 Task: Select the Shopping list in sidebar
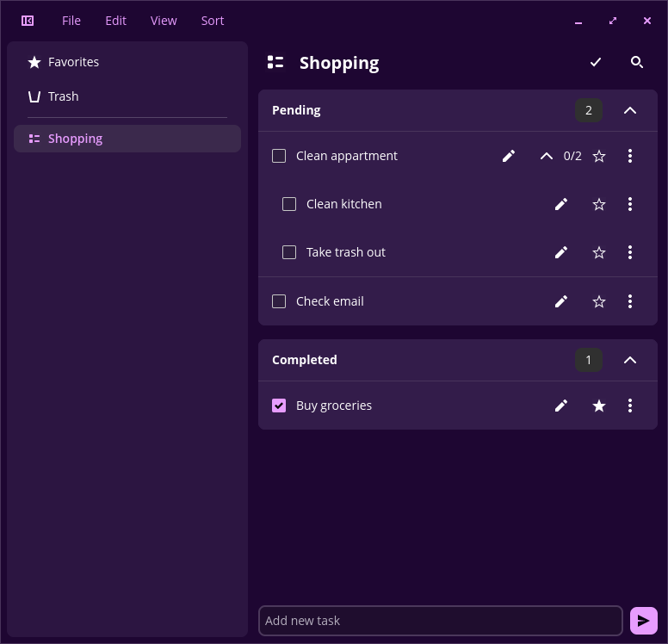(127, 139)
